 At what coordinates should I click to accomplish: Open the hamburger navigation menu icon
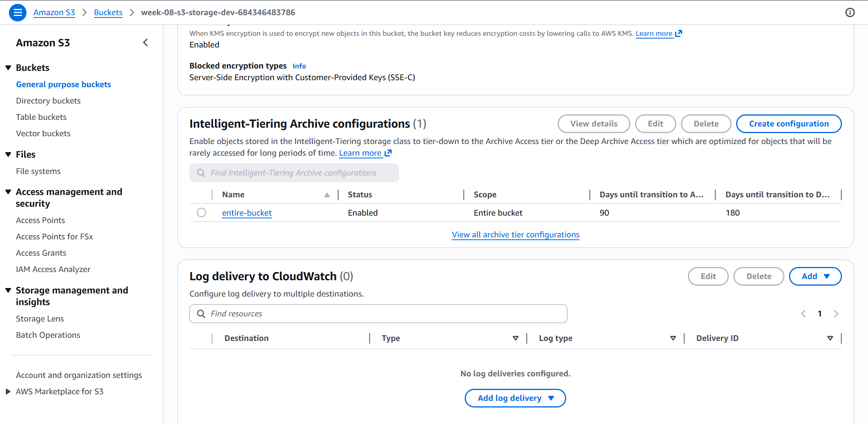(x=17, y=12)
